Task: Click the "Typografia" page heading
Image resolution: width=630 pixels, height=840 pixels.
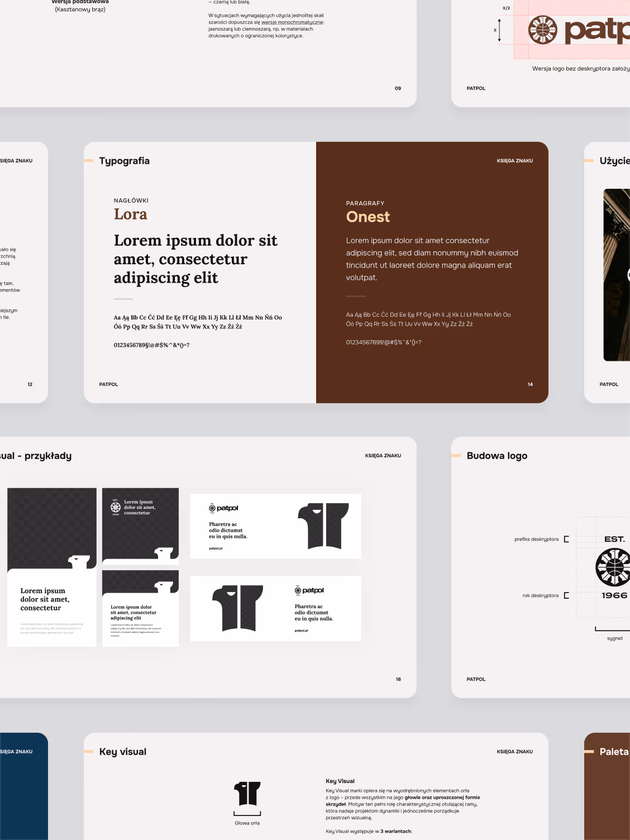Action: (x=125, y=161)
